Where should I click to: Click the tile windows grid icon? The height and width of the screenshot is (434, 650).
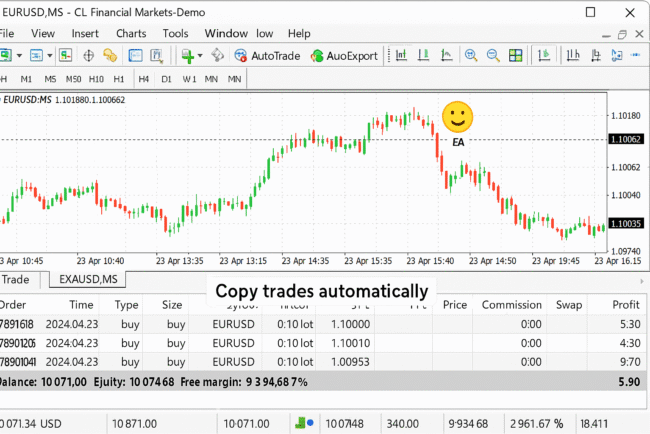tap(514, 56)
